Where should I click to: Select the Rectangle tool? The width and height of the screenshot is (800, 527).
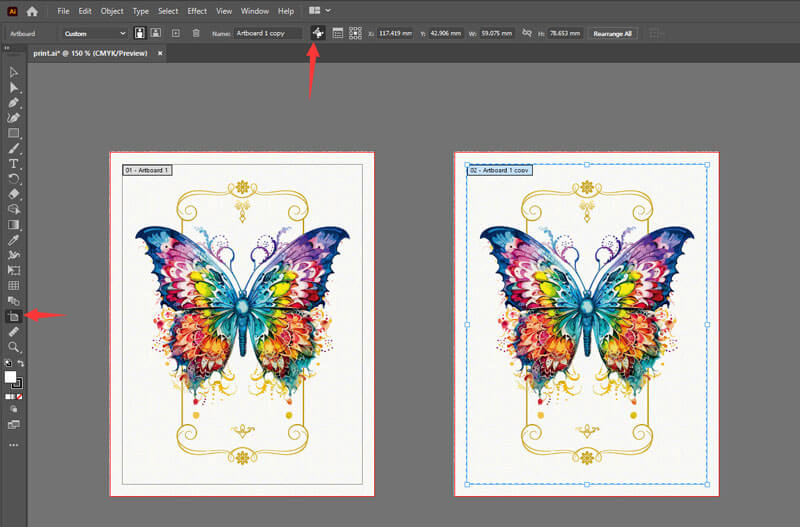tap(14, 133)
